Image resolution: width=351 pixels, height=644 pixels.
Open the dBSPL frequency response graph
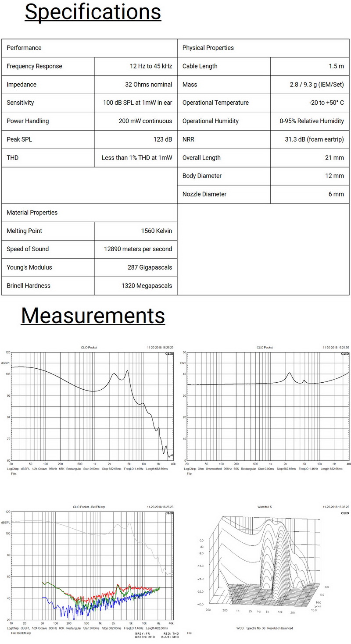(92, 406)
